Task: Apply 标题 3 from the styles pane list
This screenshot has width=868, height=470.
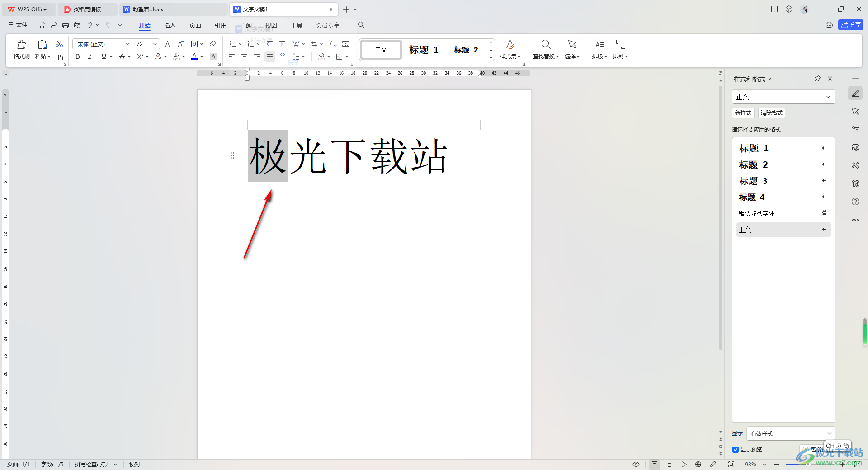Action: click(783, 181)
